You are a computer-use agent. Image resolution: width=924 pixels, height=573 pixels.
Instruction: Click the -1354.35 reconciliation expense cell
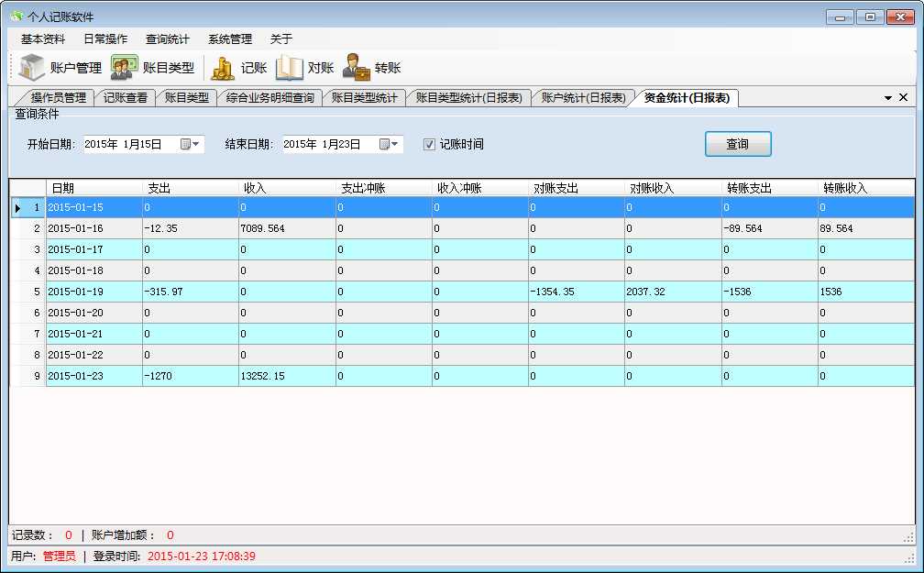point(577,292)
